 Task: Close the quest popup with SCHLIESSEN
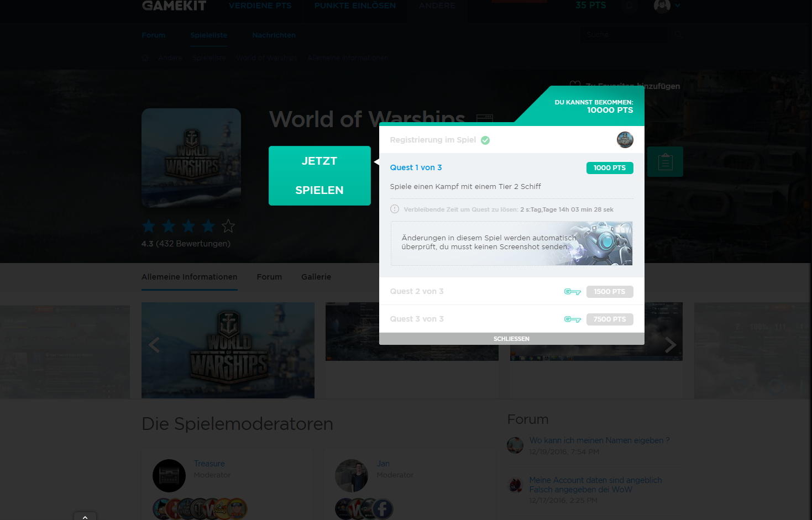coord(512,339)
